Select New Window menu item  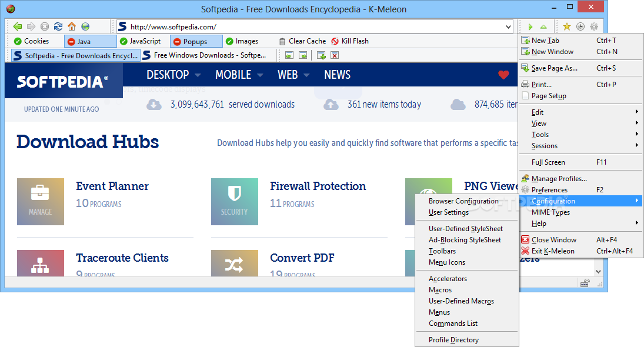click(x=581, y=51)
